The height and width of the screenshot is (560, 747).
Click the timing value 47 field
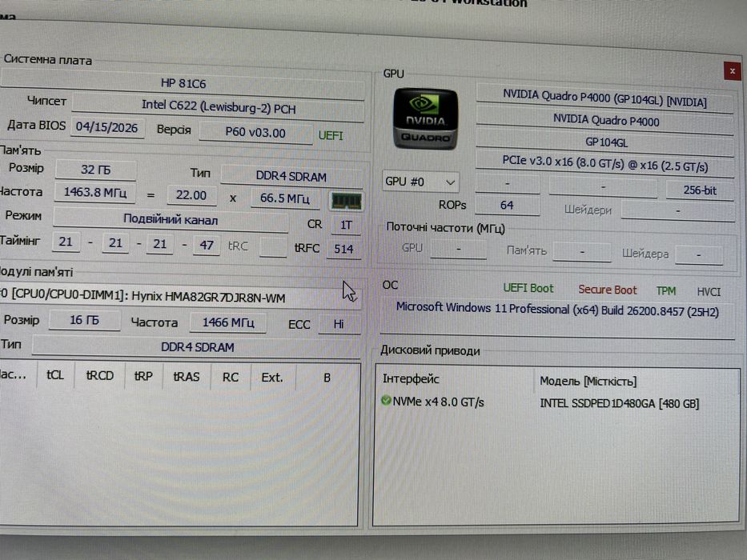click(x=207, y=246)
